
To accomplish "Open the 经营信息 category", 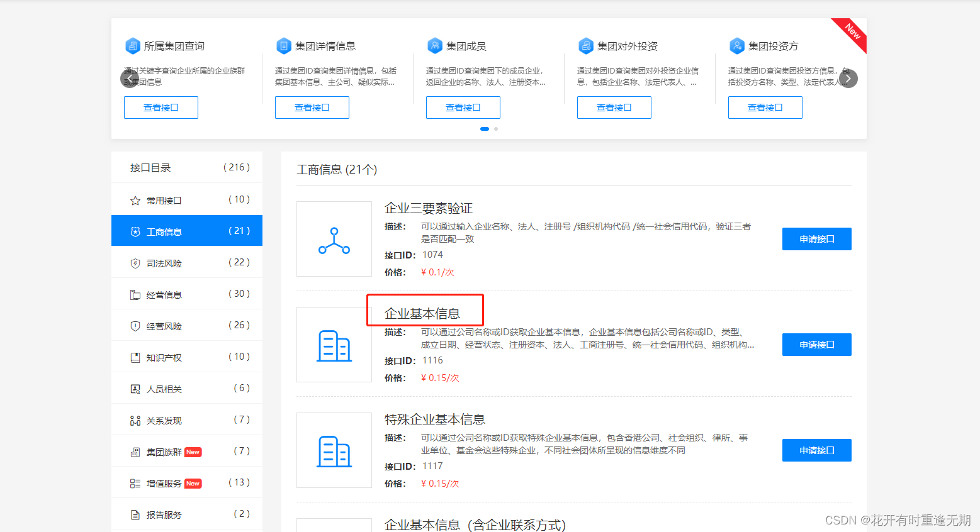I will 187,294.
